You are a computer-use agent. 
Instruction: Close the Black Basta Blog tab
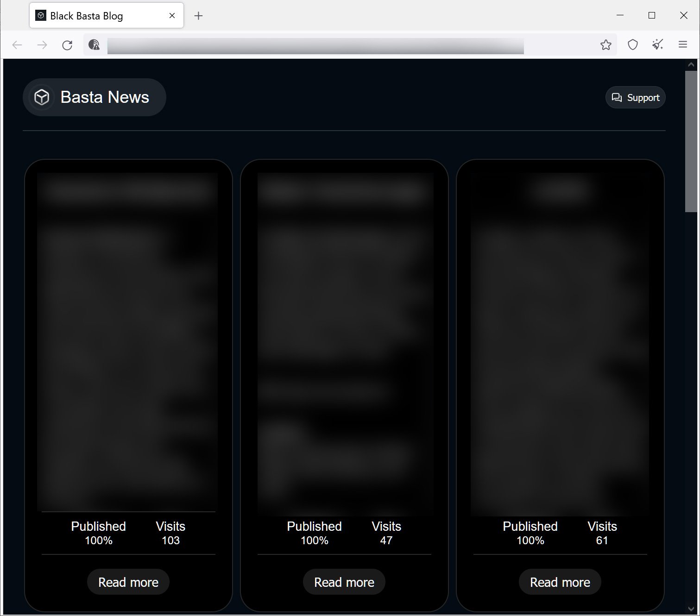click(x=172, y=16)
